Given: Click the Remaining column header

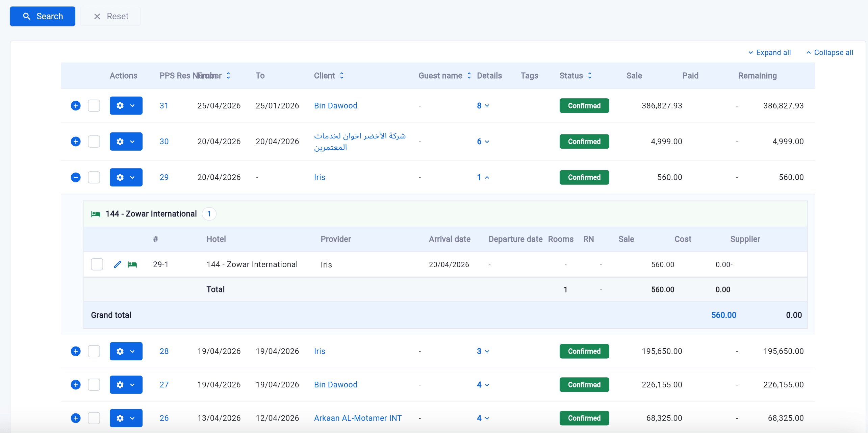Looking at the screenshot, I should 757,76.
